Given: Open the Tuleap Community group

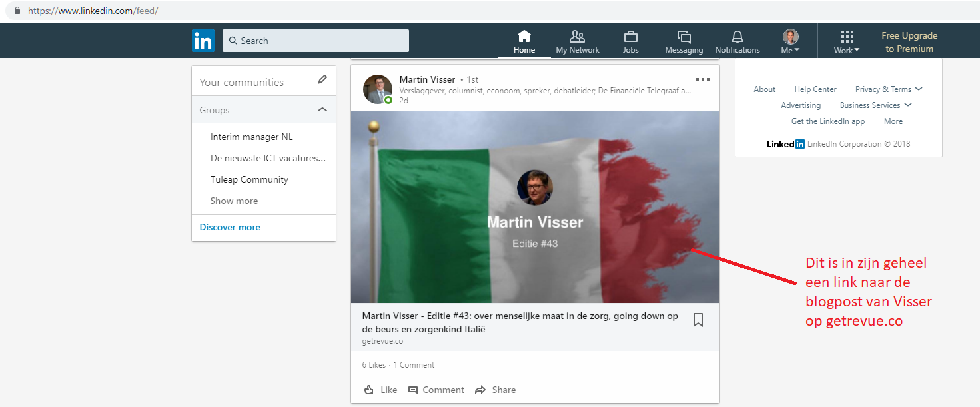Looking at the screenshot, I should click(x=249, y=179).
